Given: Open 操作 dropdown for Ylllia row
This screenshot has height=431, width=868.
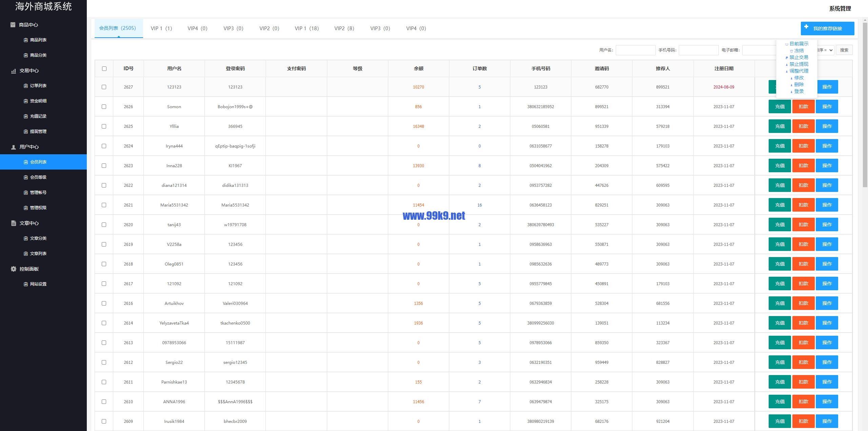Looking at the screenshot, I should [827, 126].
